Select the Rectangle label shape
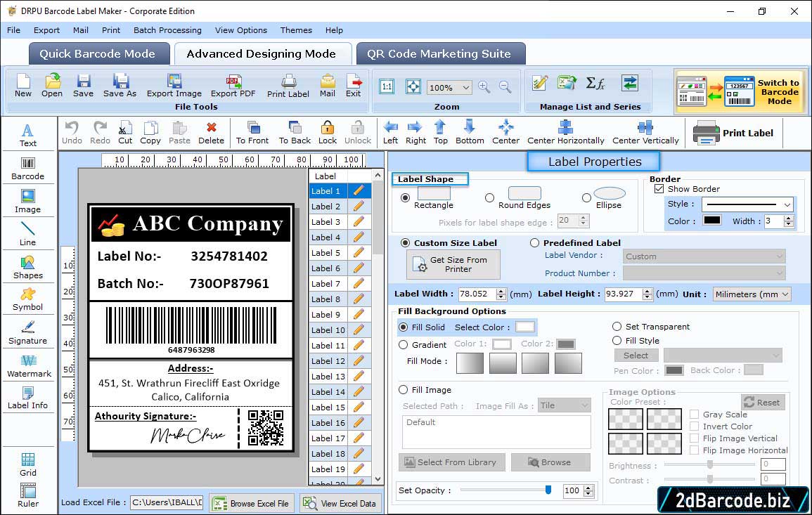 [406, 197]
